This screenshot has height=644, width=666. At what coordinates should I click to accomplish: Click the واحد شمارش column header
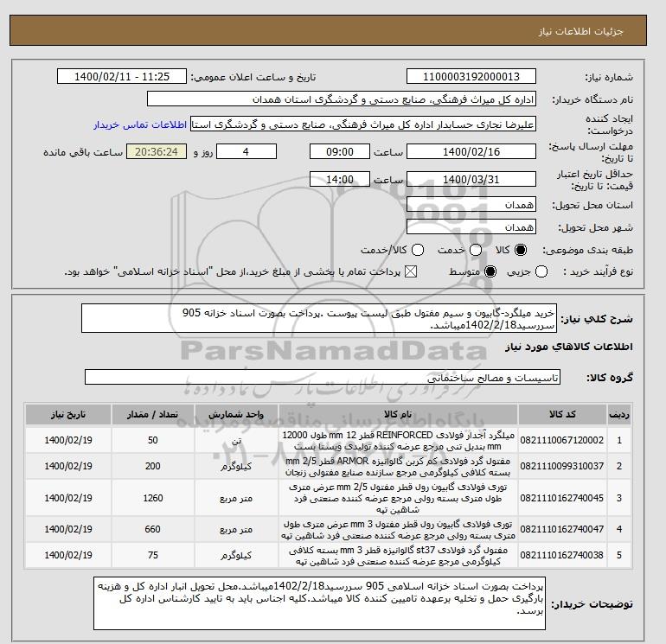click(236, 415)
